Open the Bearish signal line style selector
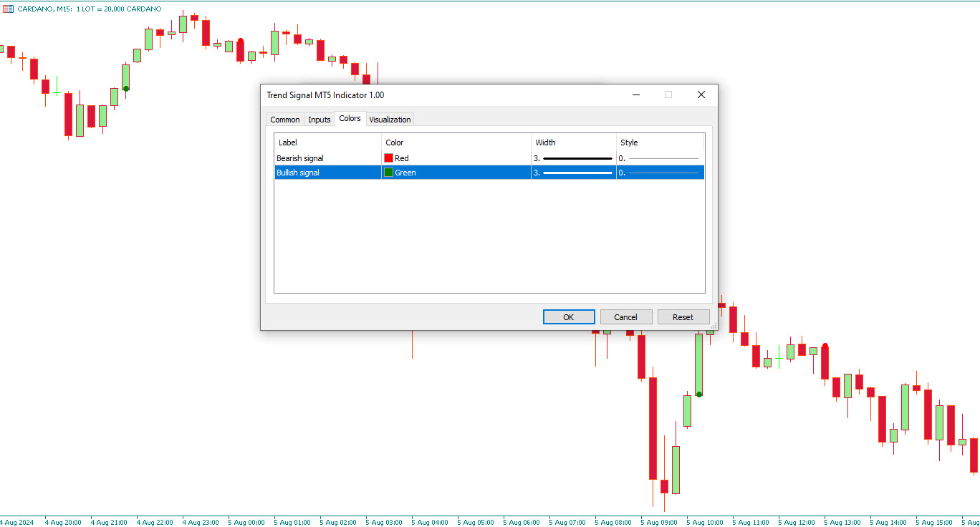Image resolution: width=980 pixels, height=527 pixels. (659, 158)
